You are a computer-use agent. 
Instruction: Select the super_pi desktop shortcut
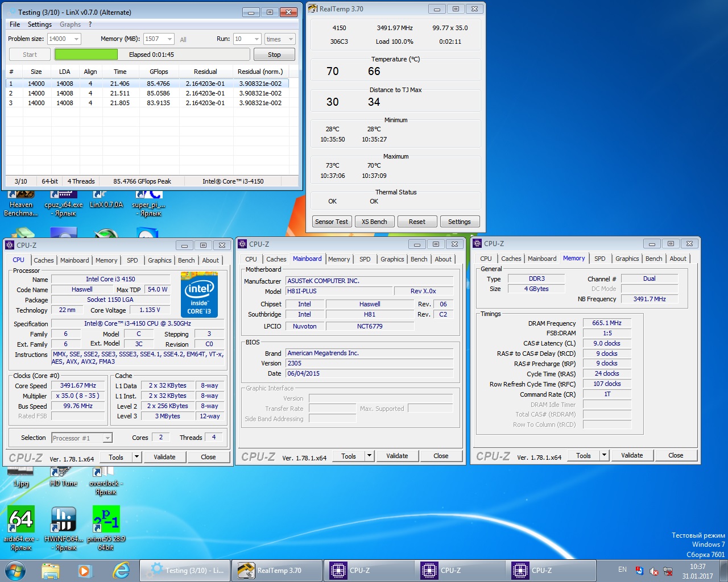click(x=149, y=204)
